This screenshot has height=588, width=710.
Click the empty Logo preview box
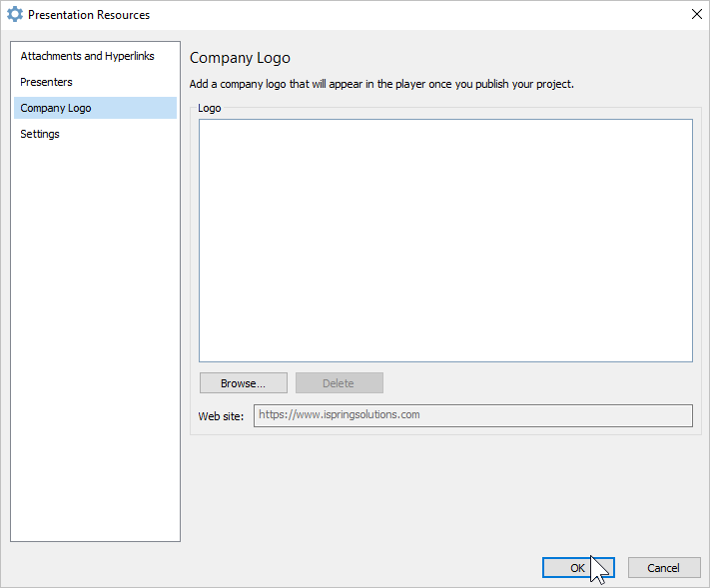(x=445, y=241)
